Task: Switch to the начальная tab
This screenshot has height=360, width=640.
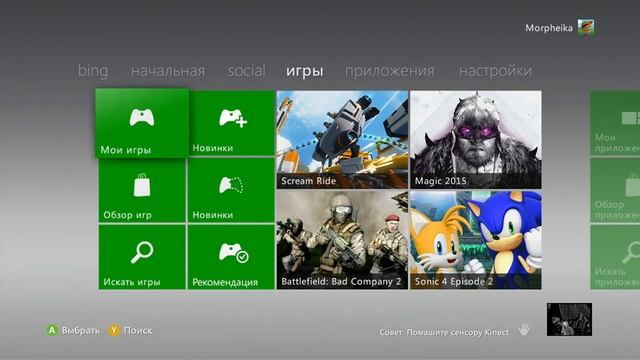Action: tap(168, 71)
